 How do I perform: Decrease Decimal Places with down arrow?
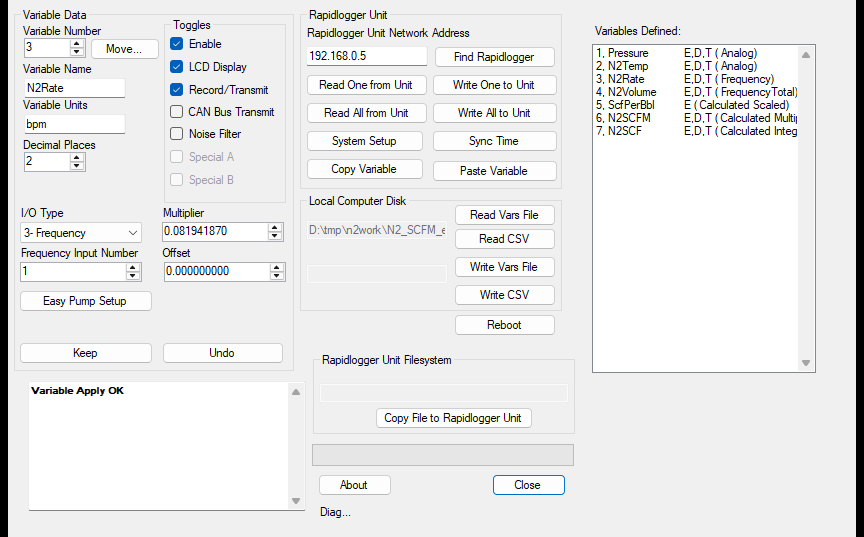pyautogui.click(x=77, y=165)
